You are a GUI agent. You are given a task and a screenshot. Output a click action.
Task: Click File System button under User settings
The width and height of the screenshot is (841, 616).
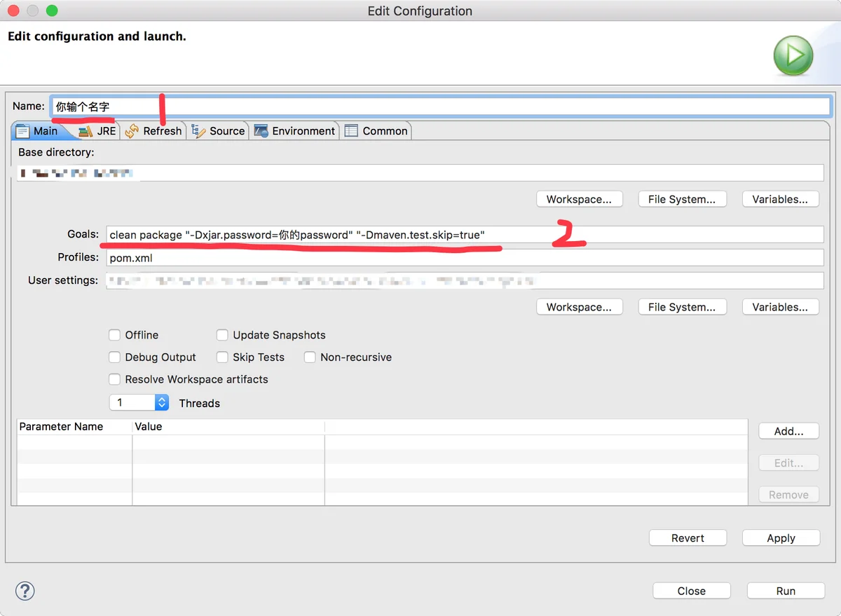pyautogui.click(x=682, y=307)
